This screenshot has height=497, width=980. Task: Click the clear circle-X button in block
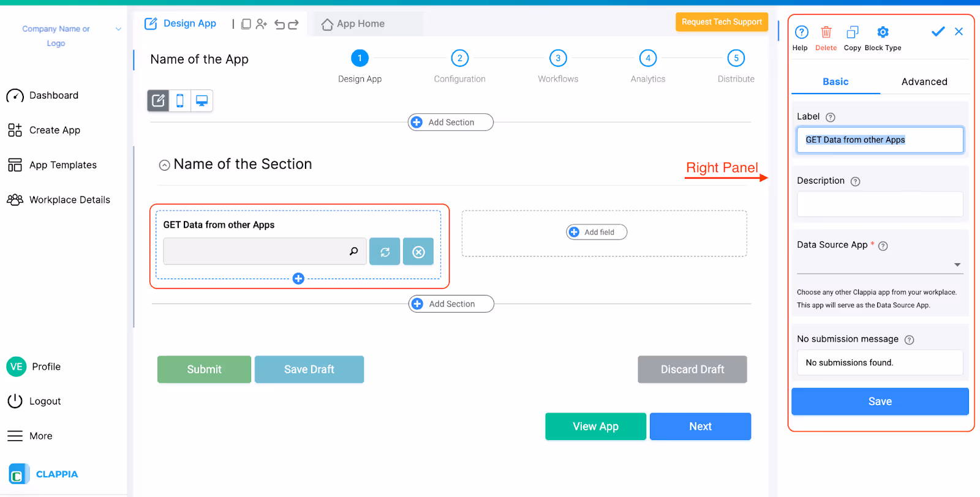(418, 252)
